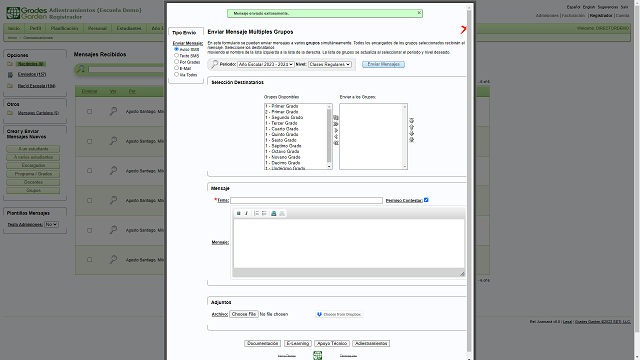This screenshot has height=360, width=640.
Task: Open the Período school year dropdown
Action: pos(266,64)
